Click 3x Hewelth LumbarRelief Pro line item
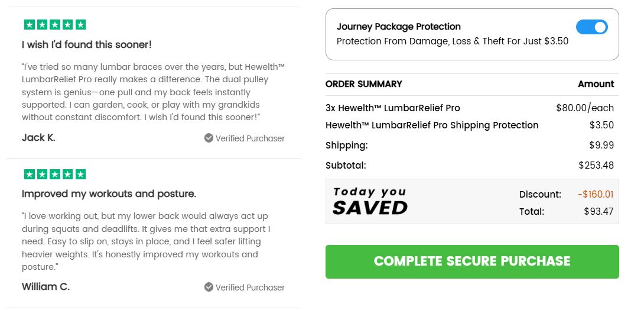The image size is (644, 310). [392, 108]
